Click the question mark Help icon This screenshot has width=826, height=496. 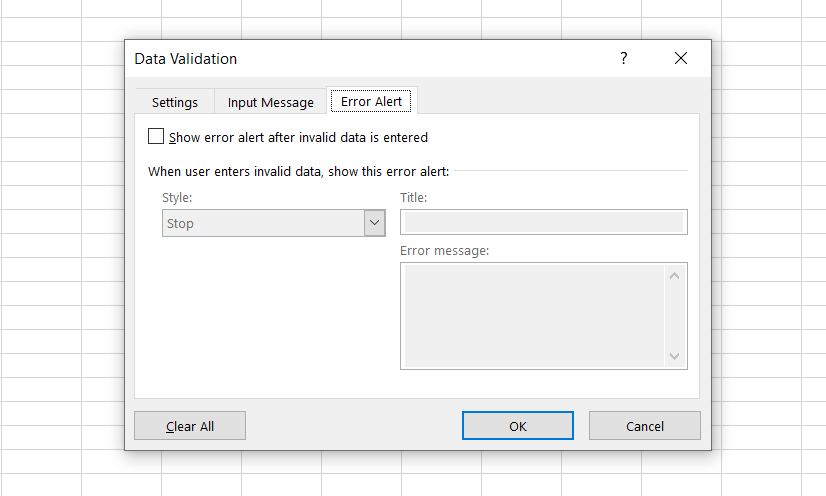pos(624,59)
